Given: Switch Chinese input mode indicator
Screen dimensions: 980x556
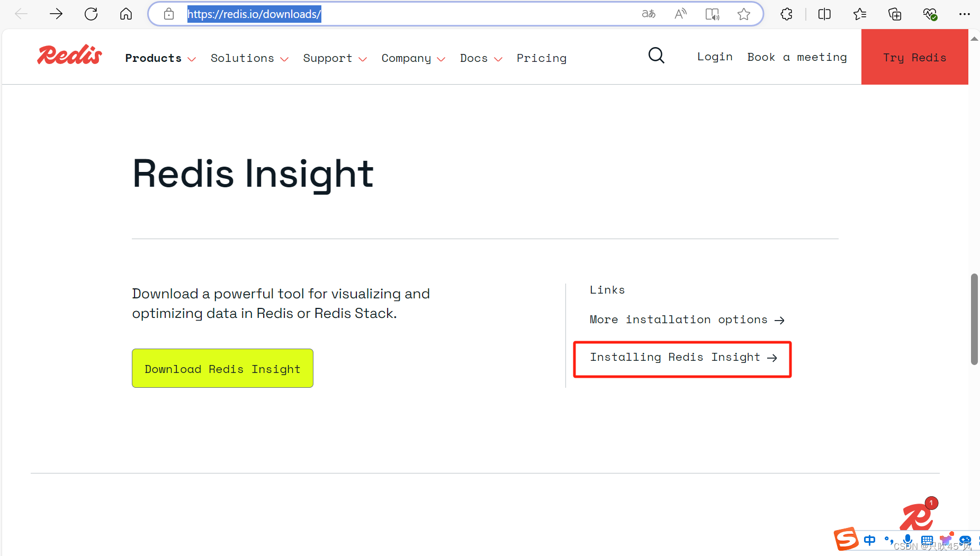Looking at the screenshot, I should (869, 540).
